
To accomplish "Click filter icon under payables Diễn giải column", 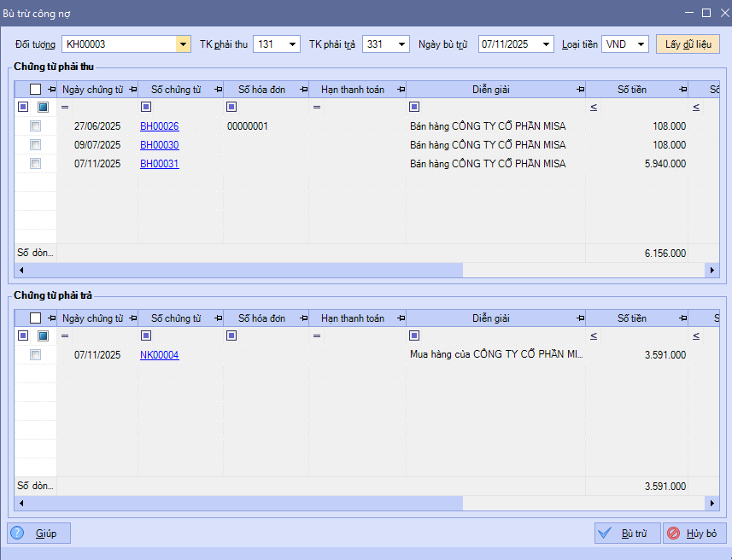I will coord(414,335).
